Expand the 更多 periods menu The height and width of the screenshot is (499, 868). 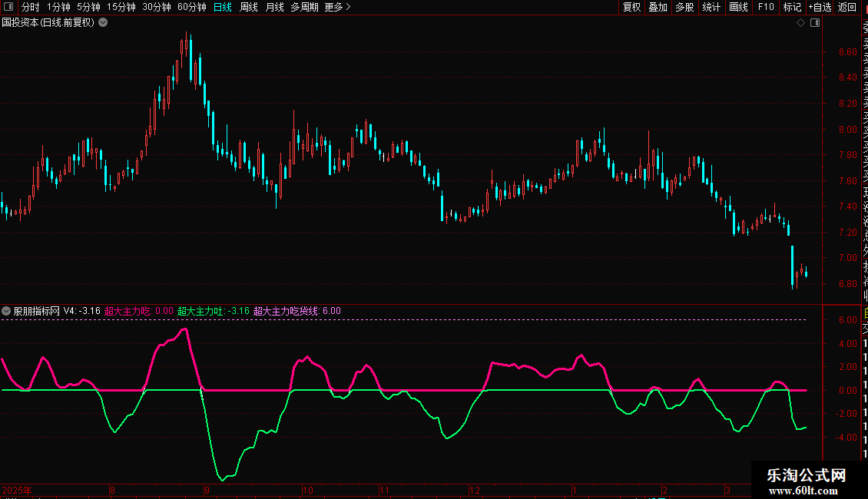pos(337,7)
